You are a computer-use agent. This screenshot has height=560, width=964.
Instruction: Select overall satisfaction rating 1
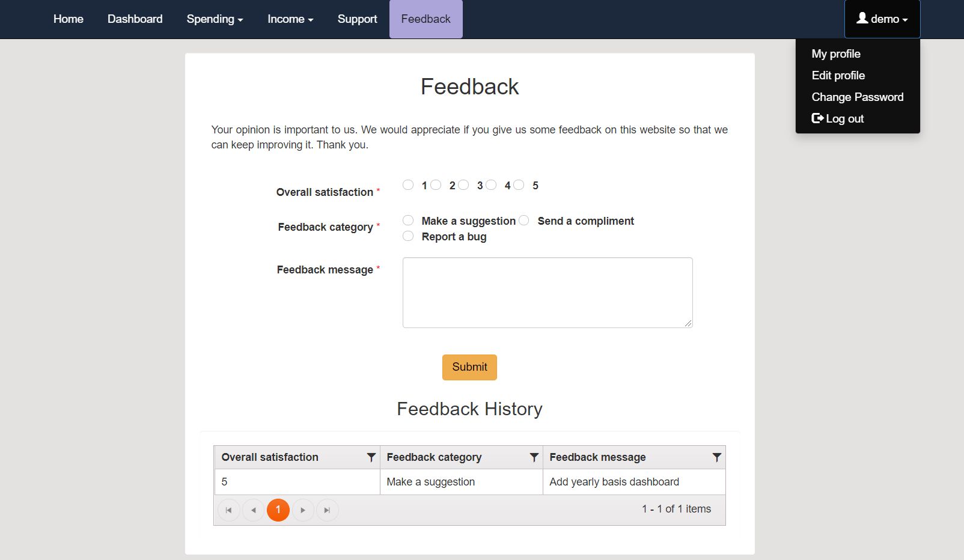(408, 185)
